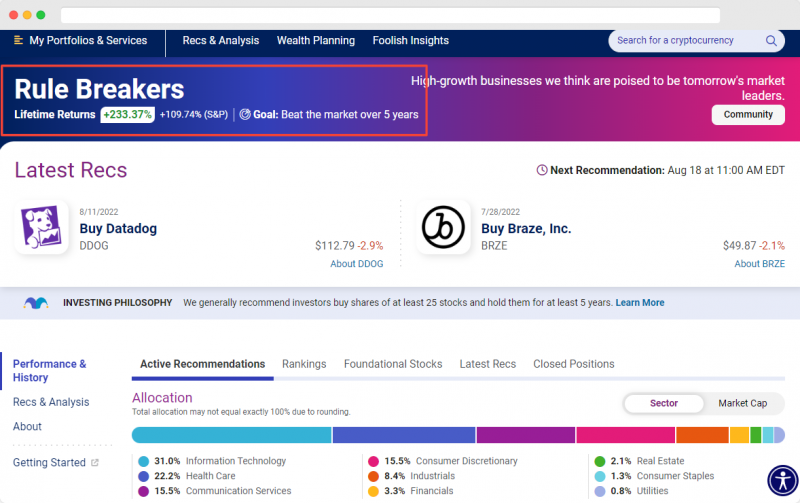Viewport: 800px width, 503px height.
Task: Click the Braze circular logo
Action: click(443, 227)
